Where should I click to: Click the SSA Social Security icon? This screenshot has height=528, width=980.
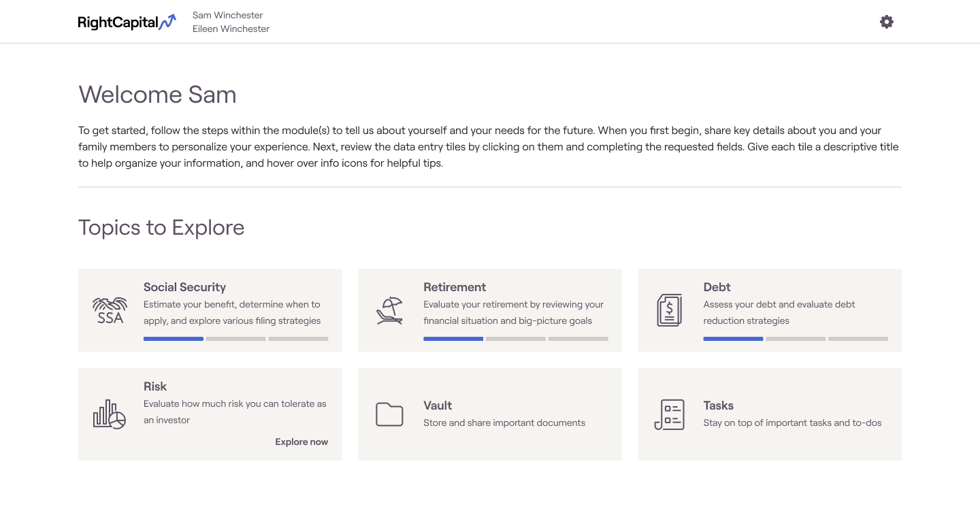[110, 310]
